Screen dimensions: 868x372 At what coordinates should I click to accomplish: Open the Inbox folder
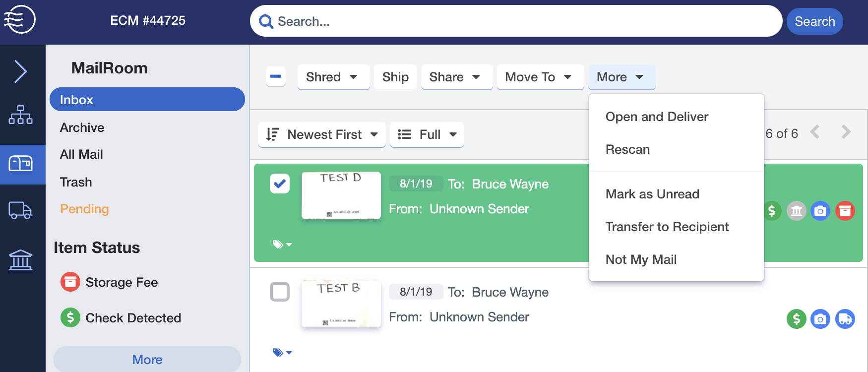pyautogui.click(x=147, y=99)
